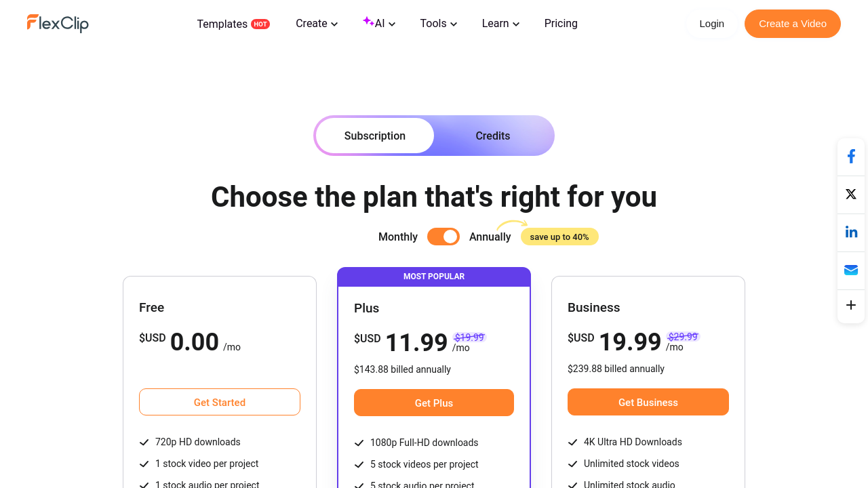The image size is (868, 488).
Task: Toggle Monthly/Annually billing switch
Action: pos(443,237)
